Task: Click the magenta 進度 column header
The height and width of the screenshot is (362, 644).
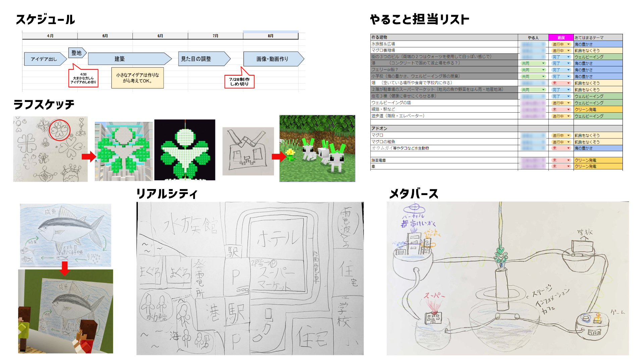Action: tap(561, 38)
